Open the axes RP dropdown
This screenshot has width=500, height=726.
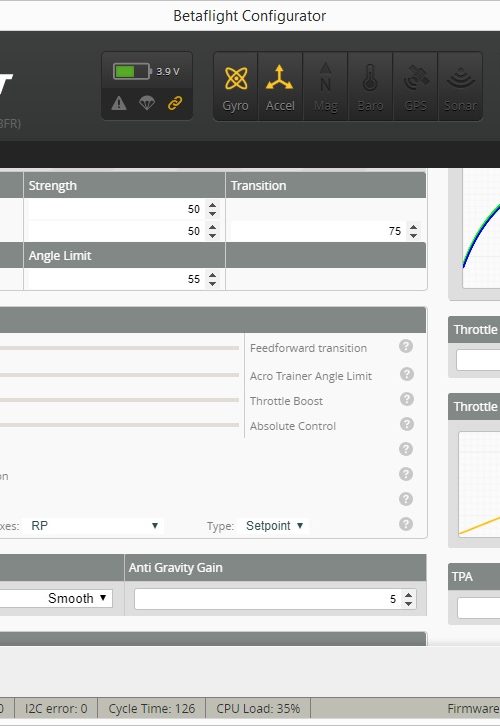pos(95,526)
